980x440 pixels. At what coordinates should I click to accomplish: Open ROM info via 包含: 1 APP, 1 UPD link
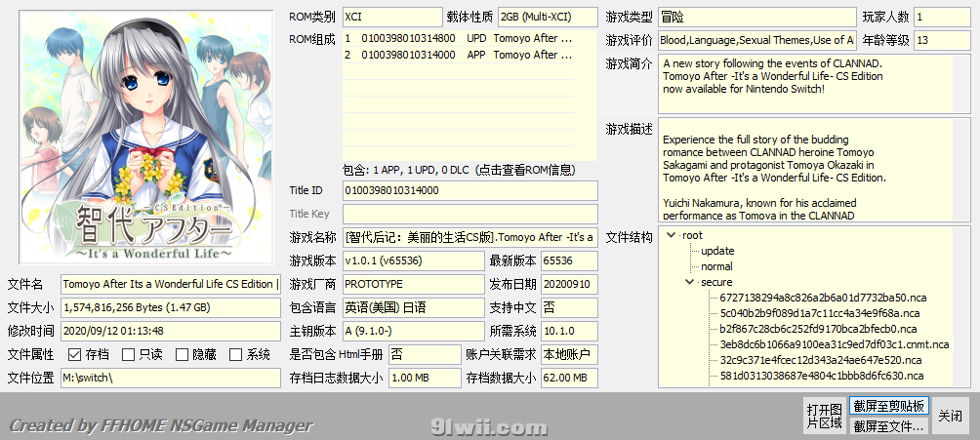[x=460, y=170]
